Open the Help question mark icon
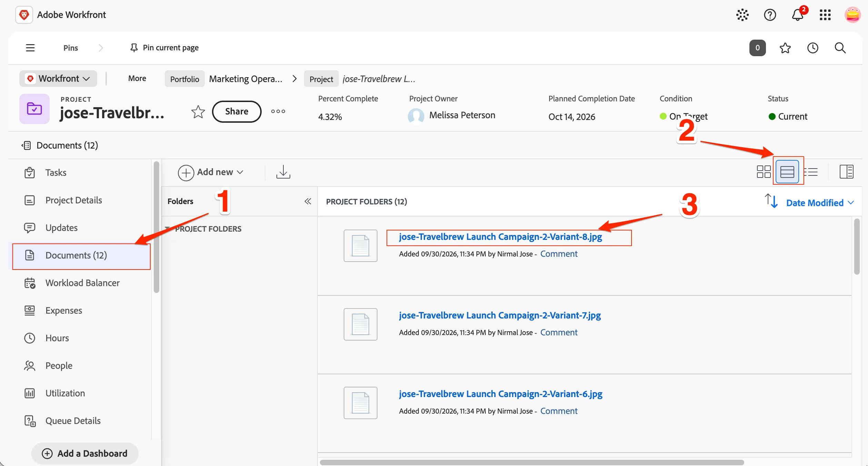The image size is (868, 466). [x=770, y=15]
